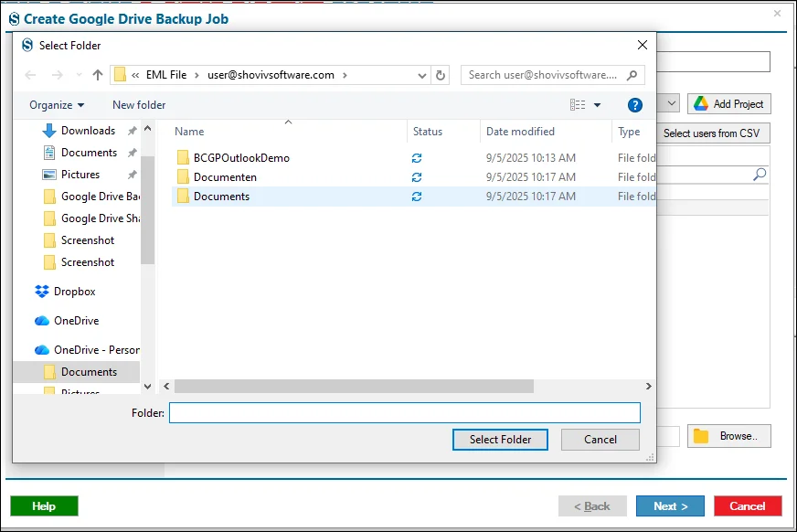
Task: Click the search magnifier in Backup Job window
Action: (x=760, y=175)
